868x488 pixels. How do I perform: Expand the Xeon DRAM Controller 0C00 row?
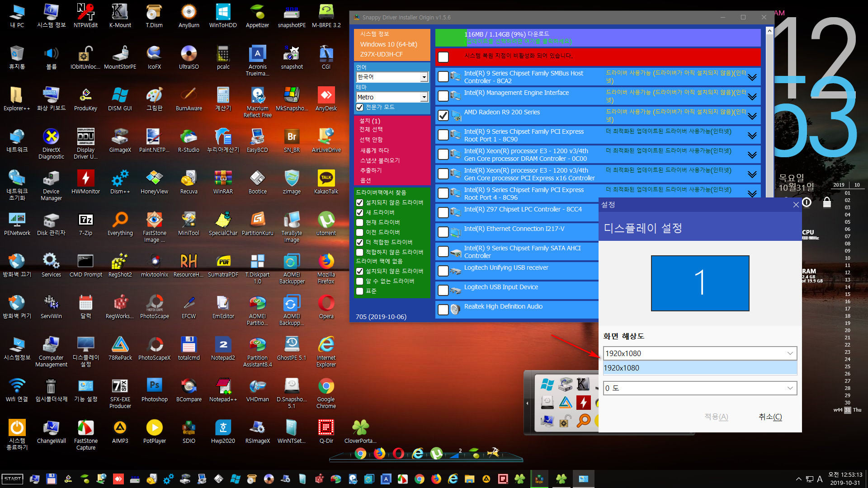(752, 155)
